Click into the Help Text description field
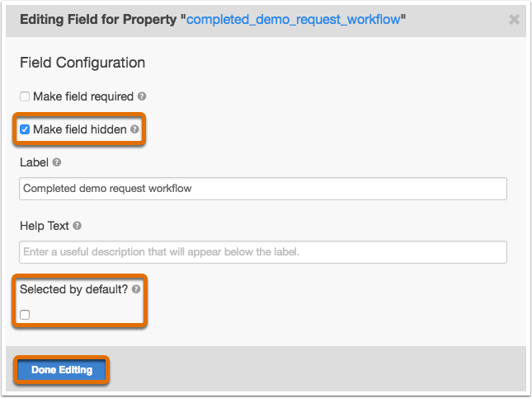The height and width of the screenshot is (398, 532). pyautogui.click(x=263, y=252)
